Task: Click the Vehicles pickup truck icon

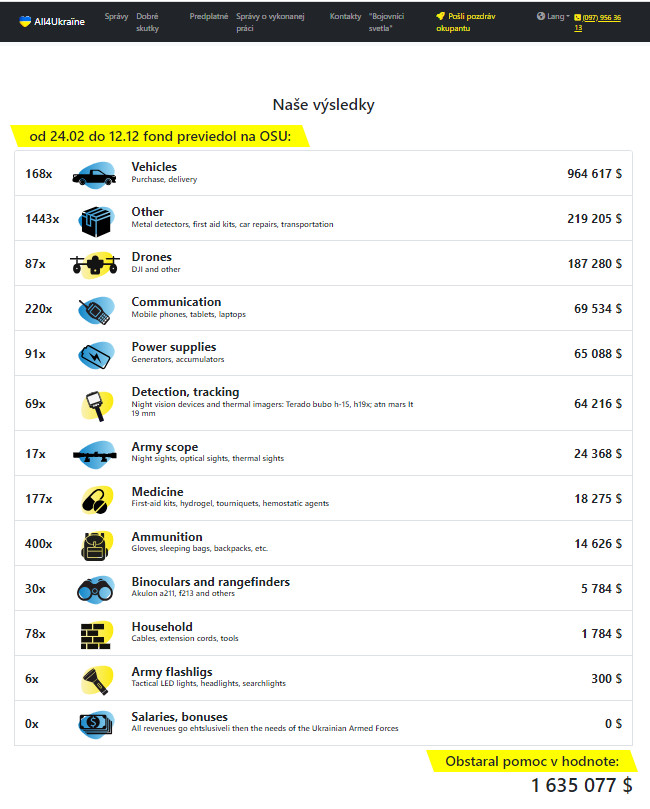Action: tap(94, 175)
